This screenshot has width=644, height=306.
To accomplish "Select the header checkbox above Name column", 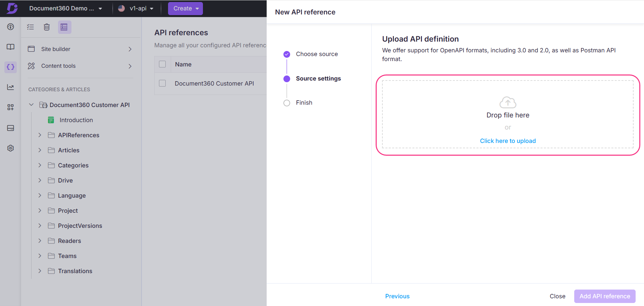I will coord(162,64).
